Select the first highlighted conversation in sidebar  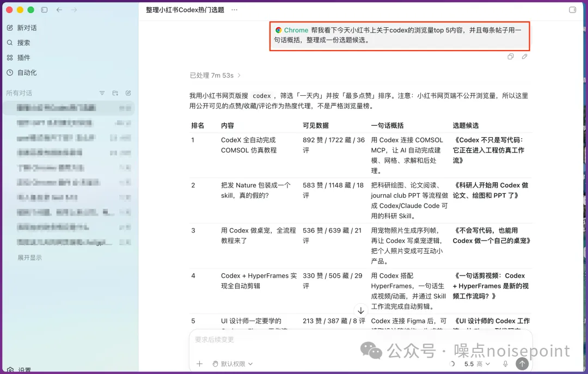[x=69, y=108]
